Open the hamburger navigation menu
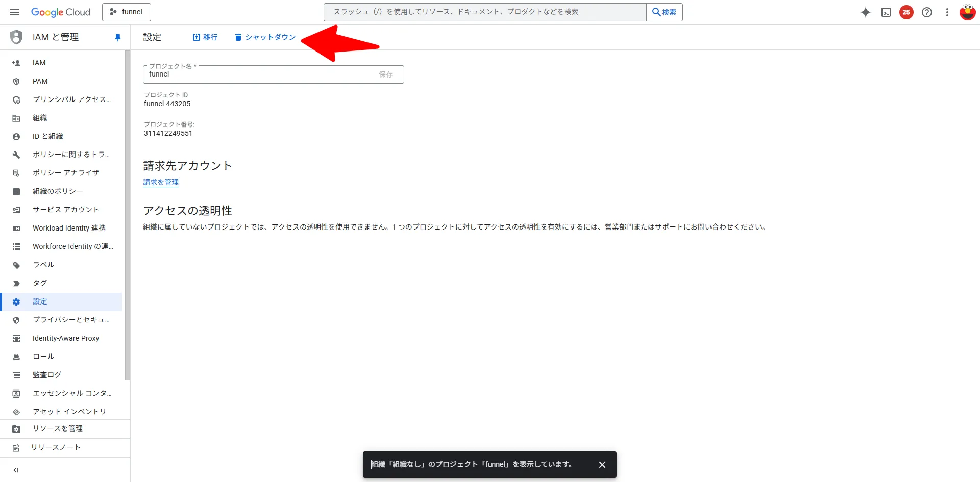The width and height of the screenshot is (980, 482). point(14,12)
